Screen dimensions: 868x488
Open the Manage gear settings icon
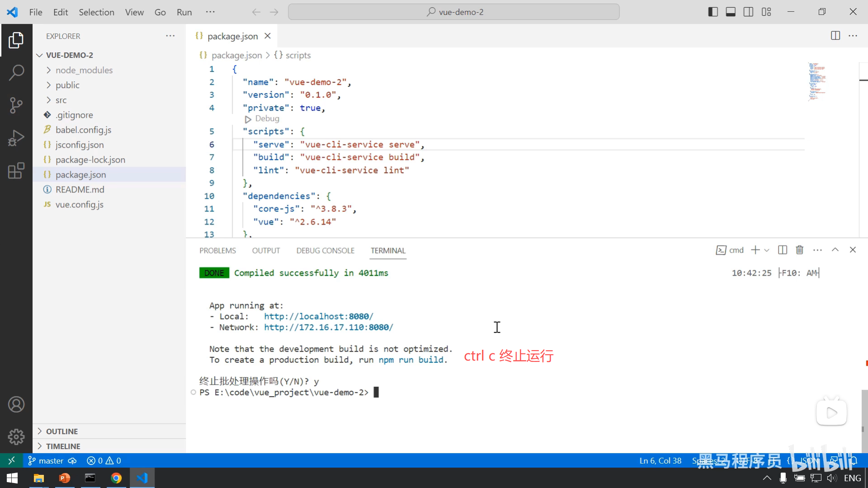point(16,436)
